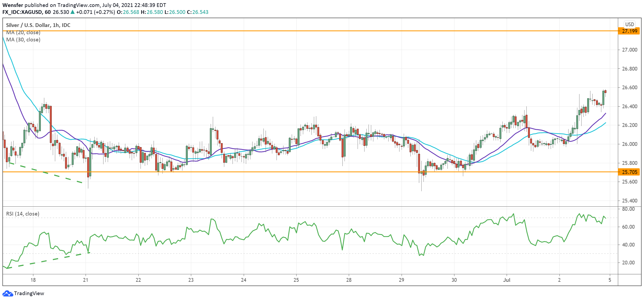This screenshot has height=301, width=644.
Task: Open the USD currency selector
Action: tap(629, 24)
